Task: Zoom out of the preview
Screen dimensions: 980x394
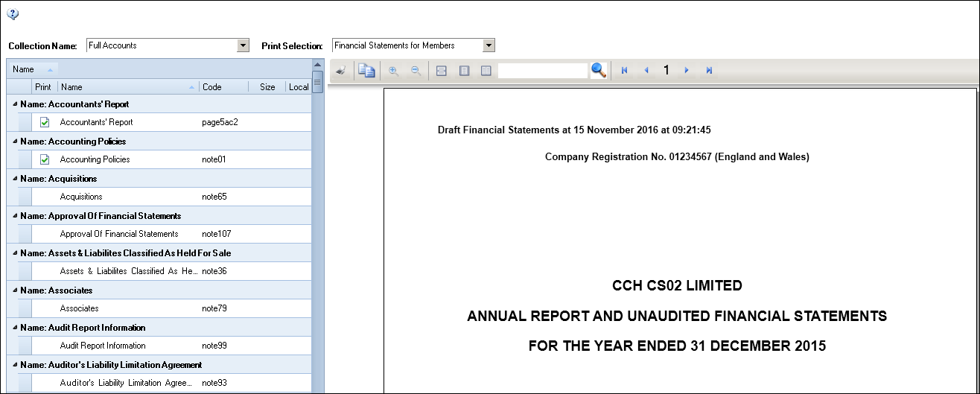Action: coord(416,71)
